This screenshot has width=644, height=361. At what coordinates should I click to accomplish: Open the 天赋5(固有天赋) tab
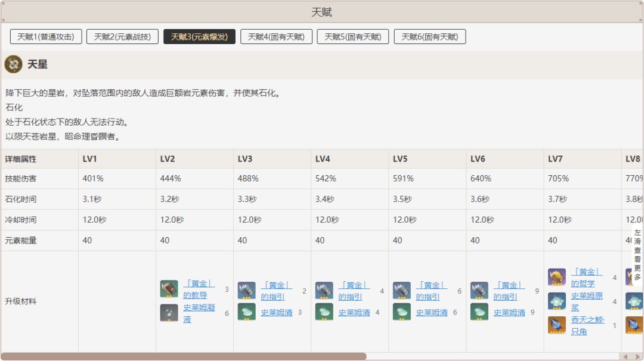353,36
